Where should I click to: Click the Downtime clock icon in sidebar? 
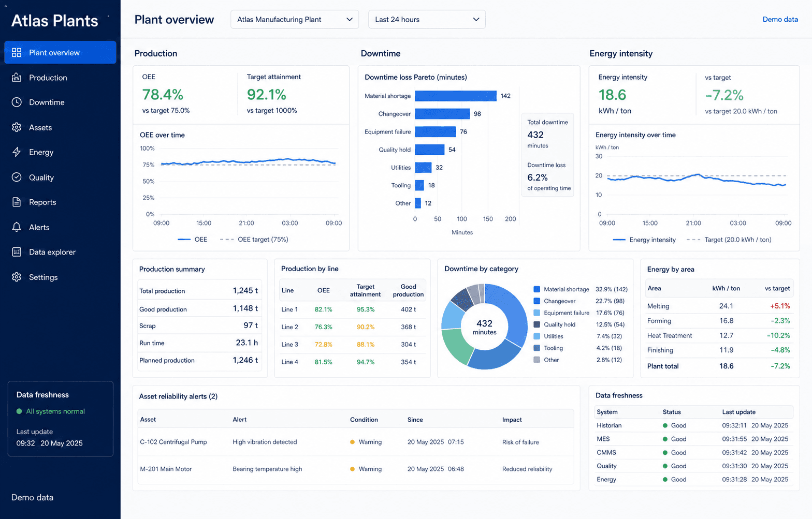click(17, 102)
